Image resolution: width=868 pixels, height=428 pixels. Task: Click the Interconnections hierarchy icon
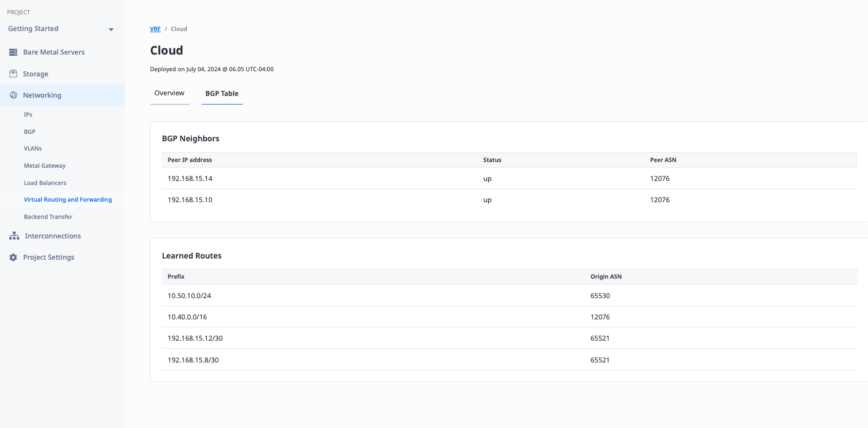click(14, 236)
